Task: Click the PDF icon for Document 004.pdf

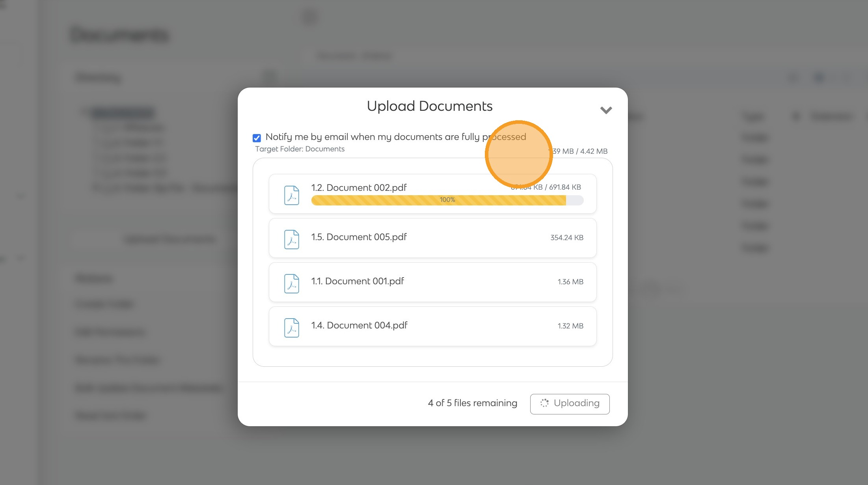Action: (292, 328)
